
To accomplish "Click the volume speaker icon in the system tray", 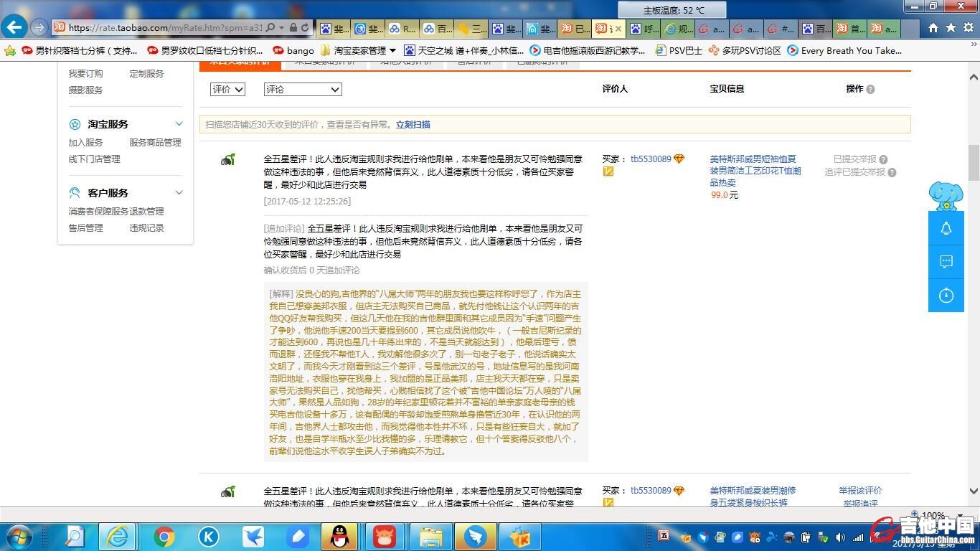I will click(841, 537).
